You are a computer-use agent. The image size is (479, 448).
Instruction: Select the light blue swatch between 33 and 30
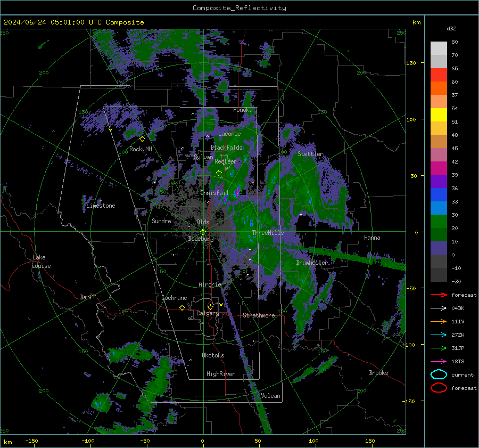coord(439,208)
